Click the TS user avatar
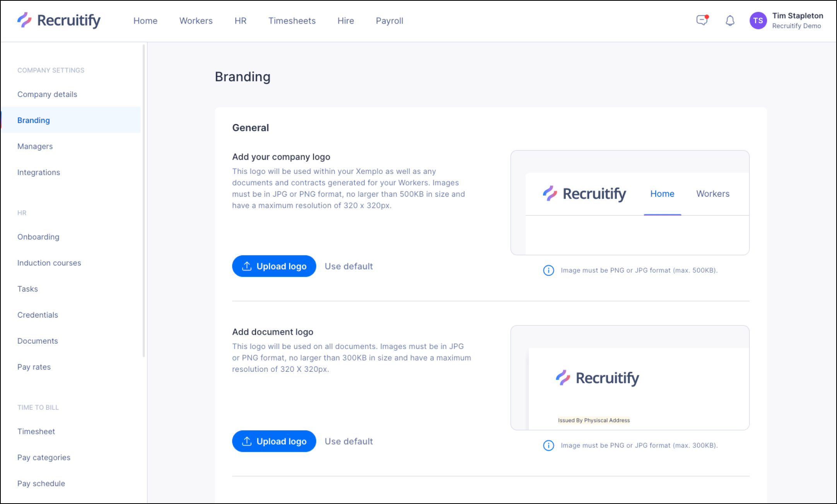This screenshot has height=504, width=837. (x=758, y=20)
